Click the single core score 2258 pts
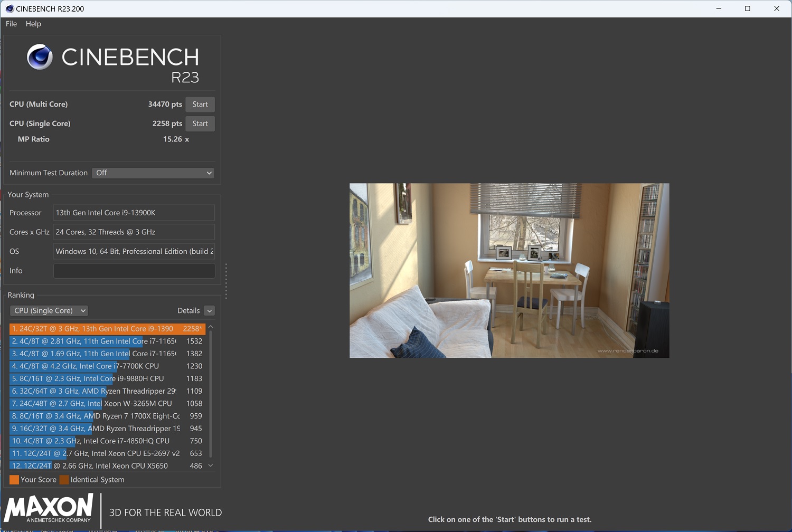 pos(167,123)
